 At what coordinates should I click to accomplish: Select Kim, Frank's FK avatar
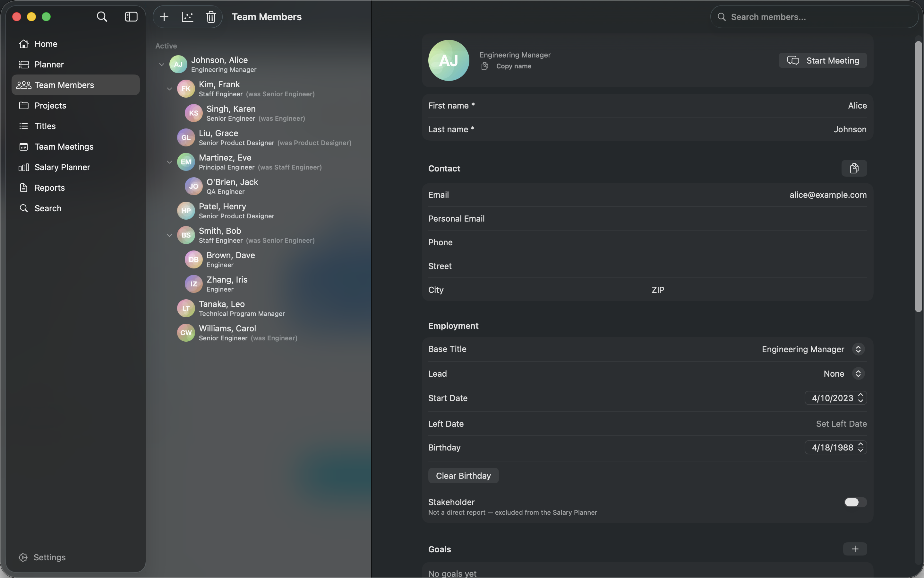(x=186, y=89)
